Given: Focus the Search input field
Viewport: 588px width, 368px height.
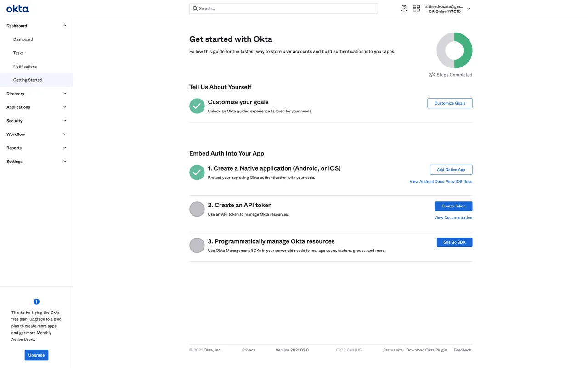Looking at the screenshot, I should point(283,8).
